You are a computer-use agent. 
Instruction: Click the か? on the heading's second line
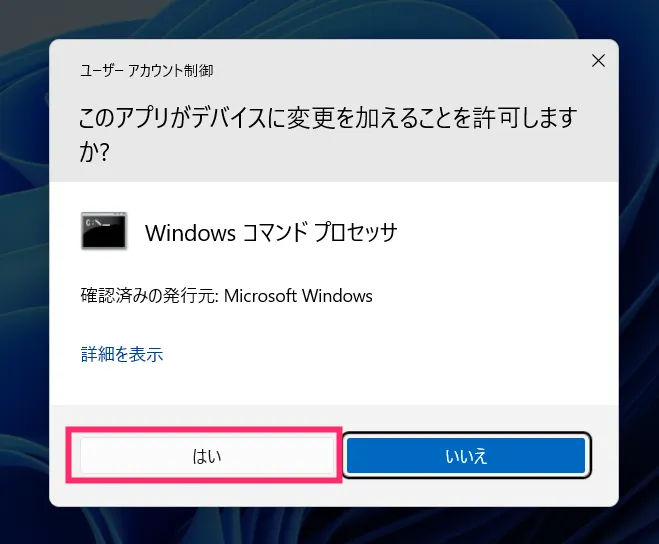[x=94, y=151]
